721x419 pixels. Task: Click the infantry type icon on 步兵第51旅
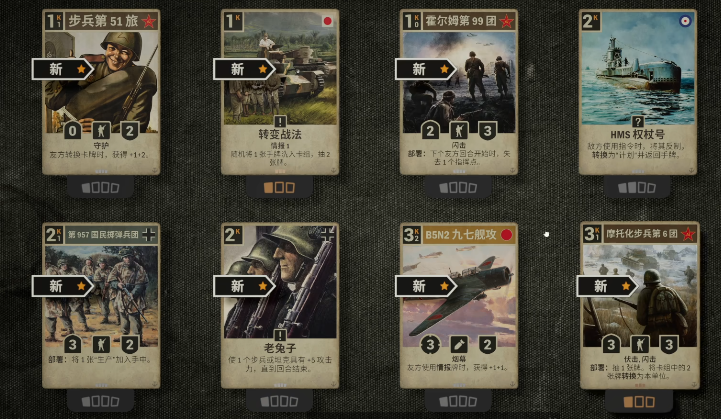tap(101, 131)
